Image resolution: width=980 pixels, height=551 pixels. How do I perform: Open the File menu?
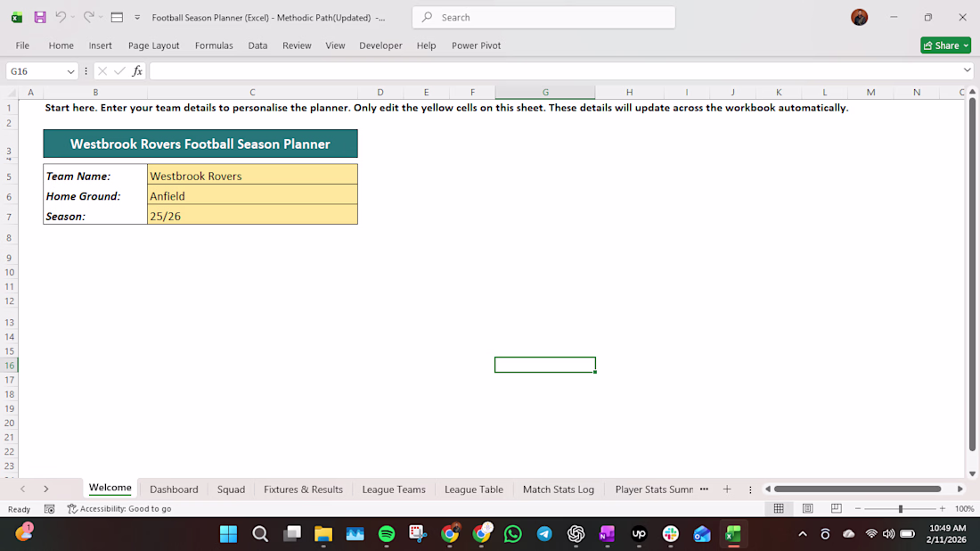pyautogui.click(x=22, y=45)
